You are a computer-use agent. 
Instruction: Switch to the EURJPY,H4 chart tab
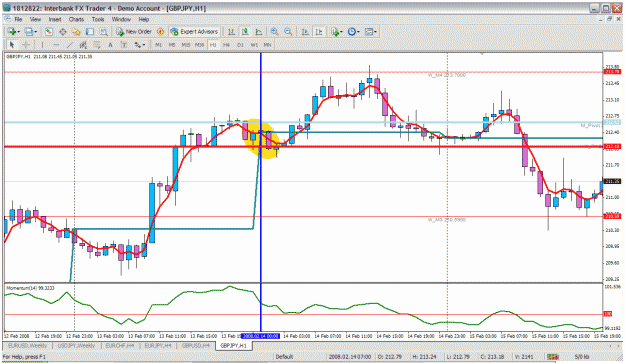(x=158, y=345)
